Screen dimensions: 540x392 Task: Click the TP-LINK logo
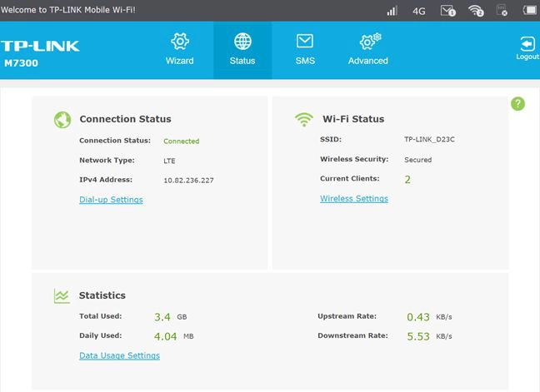[40, 46]
